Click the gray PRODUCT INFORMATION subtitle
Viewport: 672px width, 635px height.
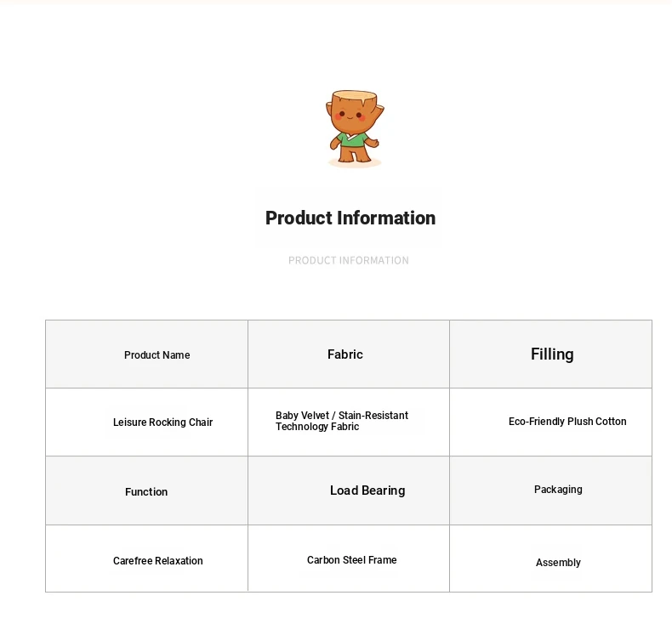tap(349, 260)
